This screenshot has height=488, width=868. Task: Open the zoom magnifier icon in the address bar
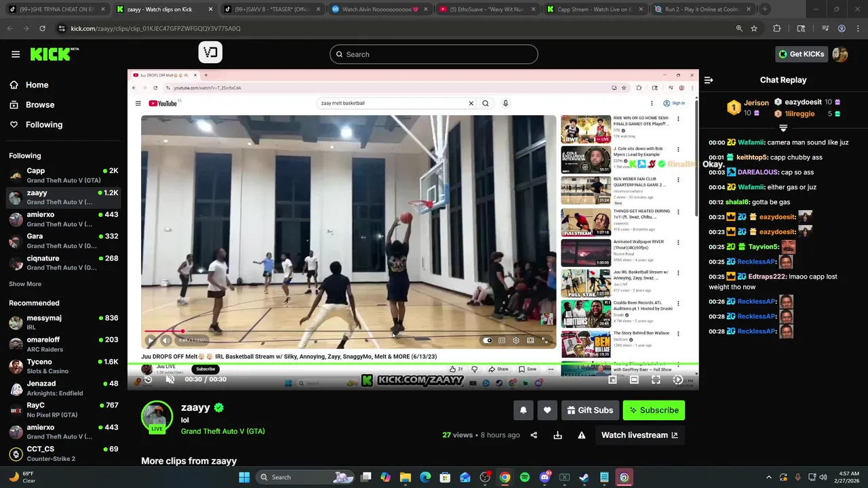(739, 28)
